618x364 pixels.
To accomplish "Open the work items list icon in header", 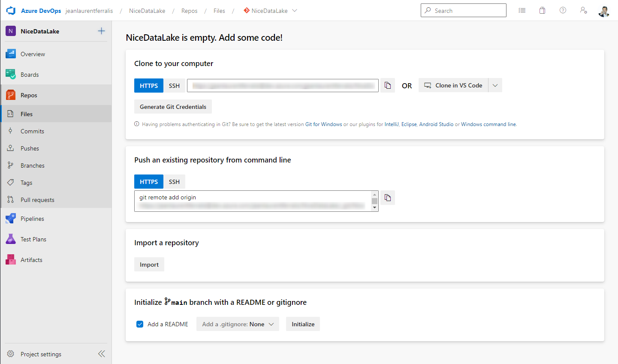I will point(522,10).
